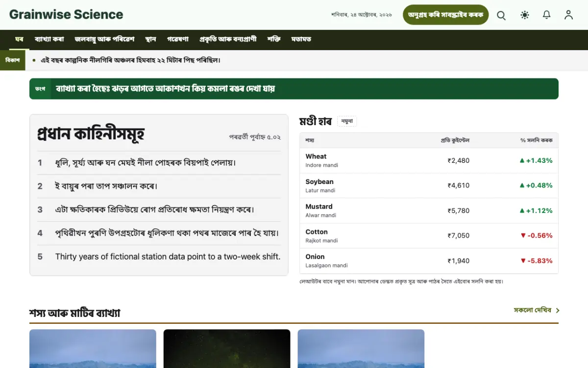Click the ভংগ breaking label

41,89
